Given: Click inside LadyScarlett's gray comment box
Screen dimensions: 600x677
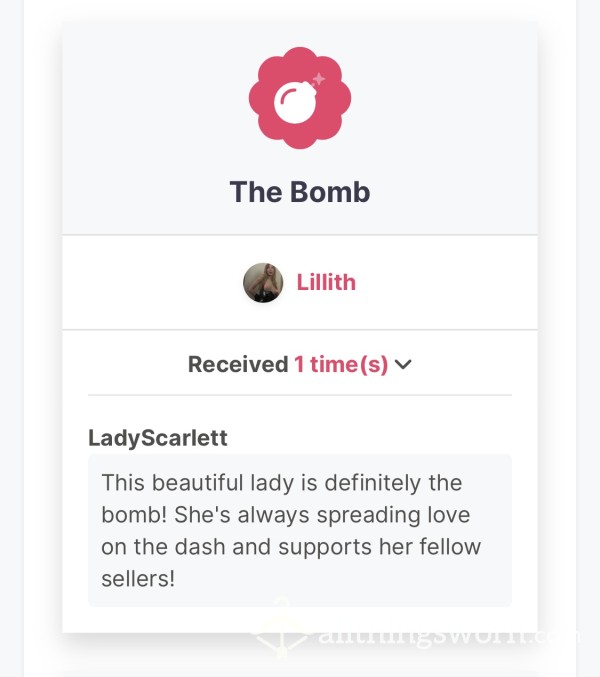Looking at the screenshot, I should [x=300, y=530].
